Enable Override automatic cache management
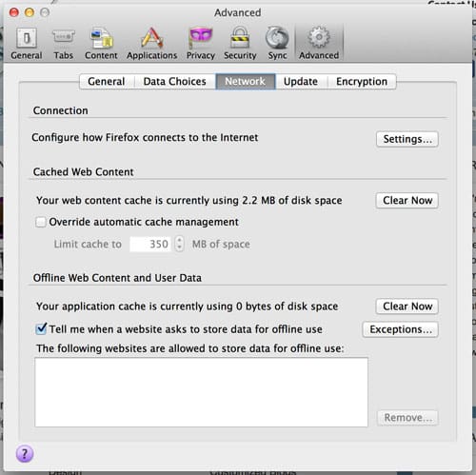Screen dimensions: 476x475 (41, 222)
